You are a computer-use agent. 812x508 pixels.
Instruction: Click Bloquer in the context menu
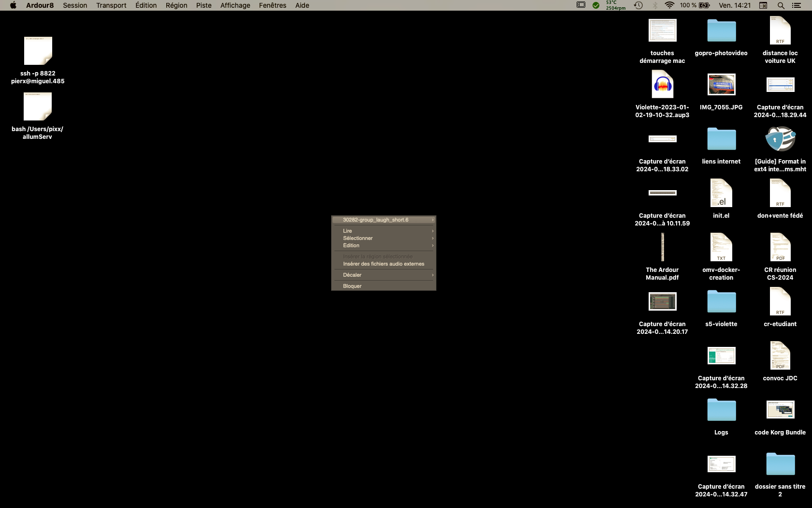point(352,286)
